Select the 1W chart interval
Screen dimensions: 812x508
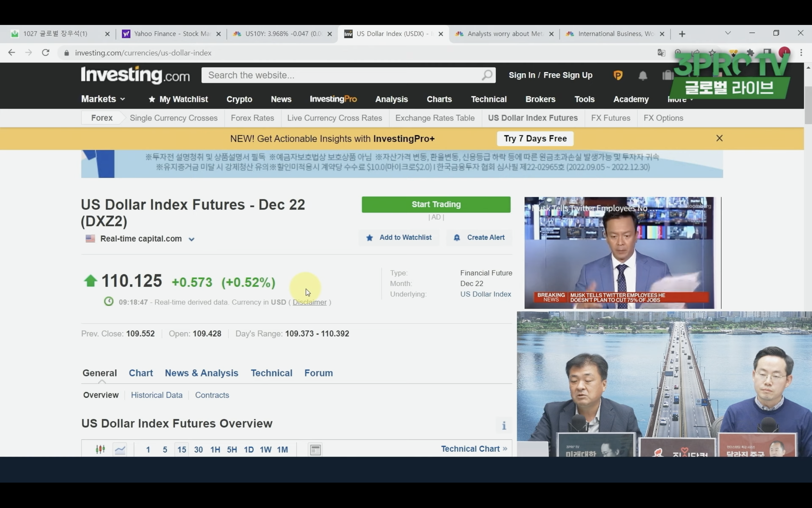pos(265,449)
